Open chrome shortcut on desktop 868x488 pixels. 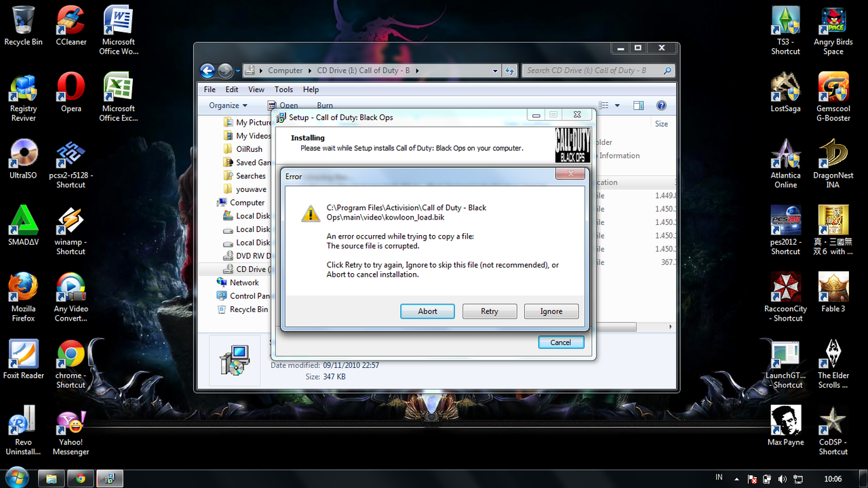point(71,364)
